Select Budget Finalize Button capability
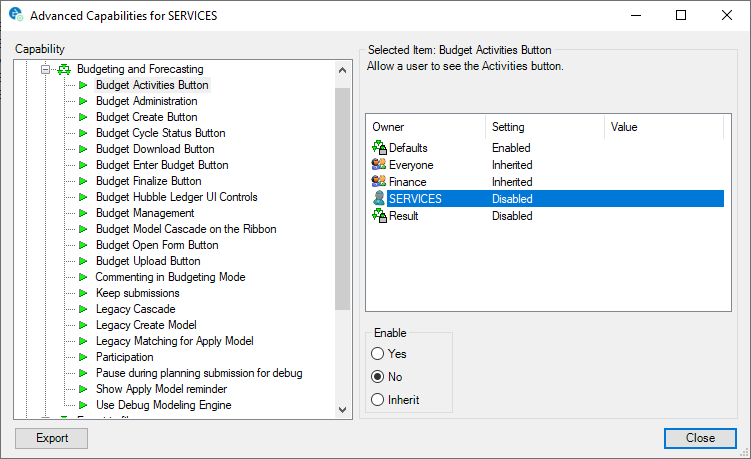The height and width of the screenshot is (459, 751). (148, 181)
